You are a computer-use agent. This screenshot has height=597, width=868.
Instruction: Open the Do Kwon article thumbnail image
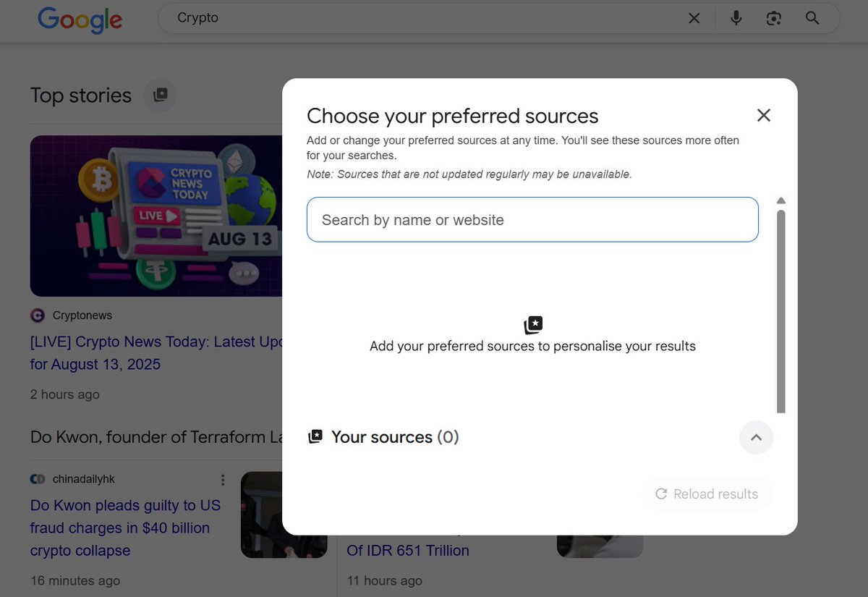point(284,515)
